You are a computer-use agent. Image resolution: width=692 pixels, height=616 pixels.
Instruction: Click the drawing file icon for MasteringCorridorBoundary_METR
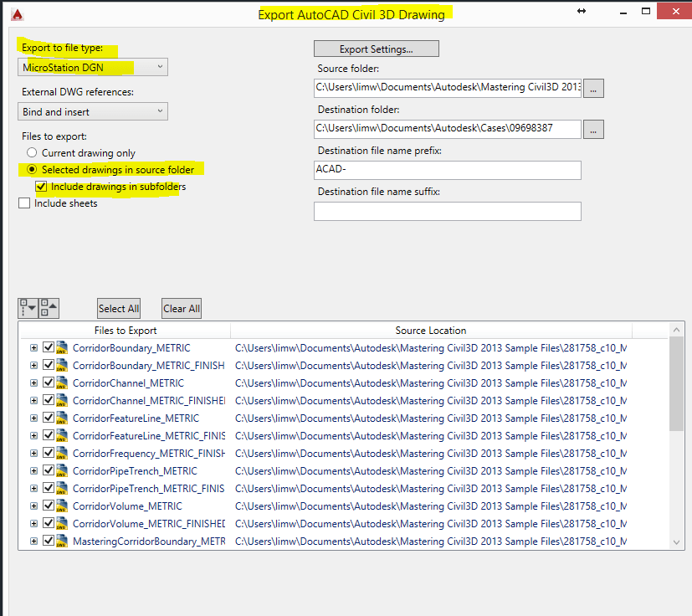coord(62,541)
